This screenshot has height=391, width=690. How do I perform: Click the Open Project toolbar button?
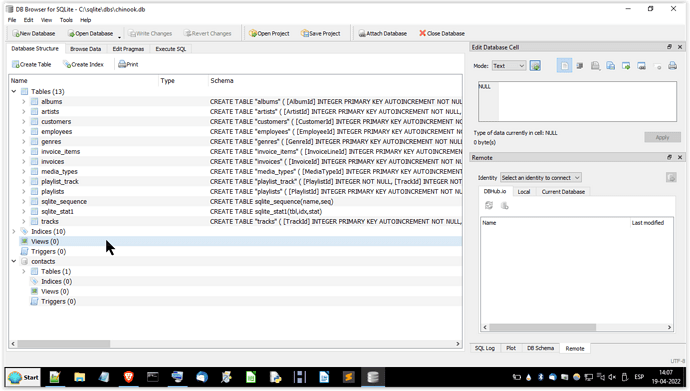[269, 33]
